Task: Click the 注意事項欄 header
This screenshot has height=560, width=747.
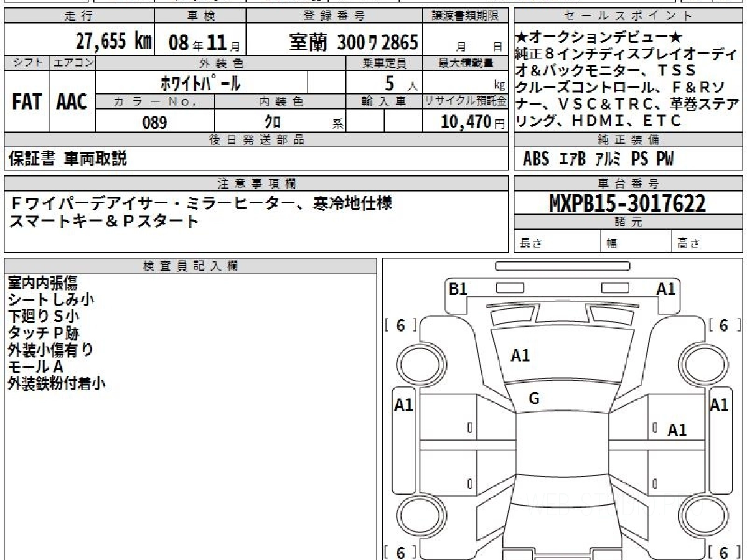Action: coord(256,184)
